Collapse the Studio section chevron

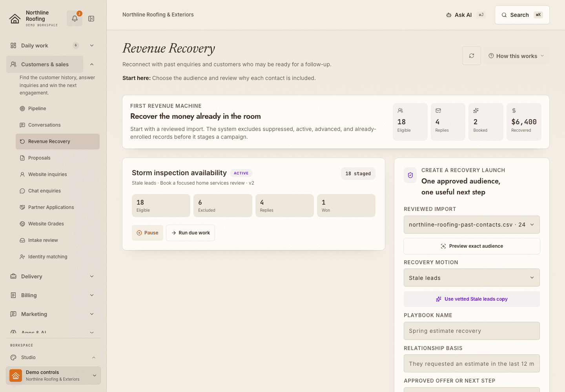pyautogui.click(x=94, y=358)
